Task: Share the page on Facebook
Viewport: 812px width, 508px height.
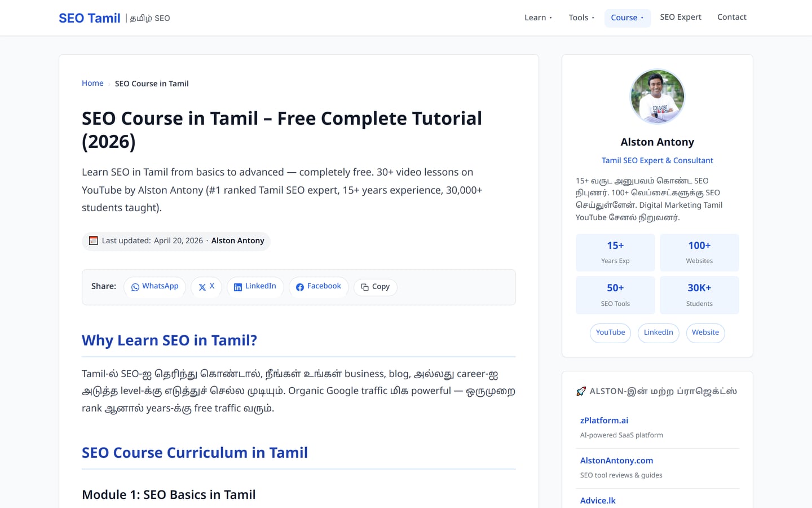Action: click(x=319, y=287)
